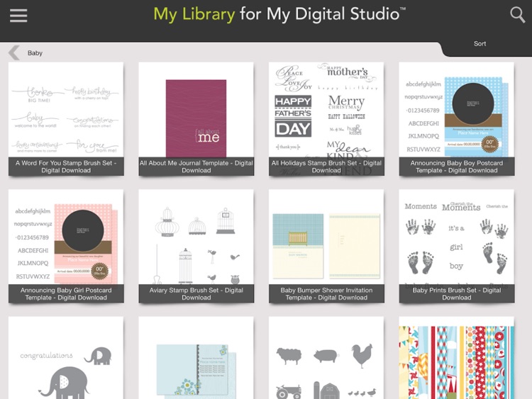Viewport: 532px width, 399px height.
Task: Click the 'Aviary Stamp Brush Set' caption
Action: tap(196, 293)
